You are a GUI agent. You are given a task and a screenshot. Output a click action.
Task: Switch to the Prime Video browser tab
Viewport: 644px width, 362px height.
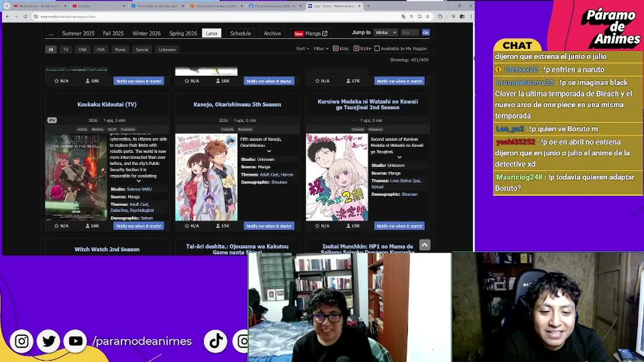157,6
